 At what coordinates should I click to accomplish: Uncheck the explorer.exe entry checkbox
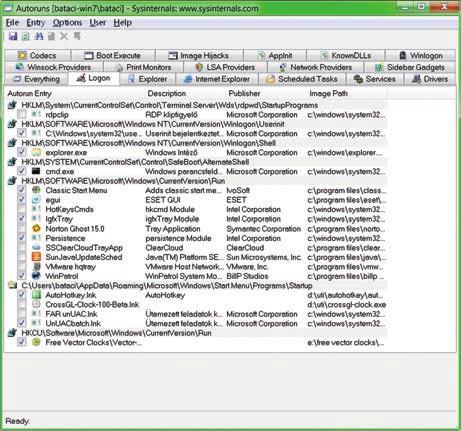pos(22,152)
